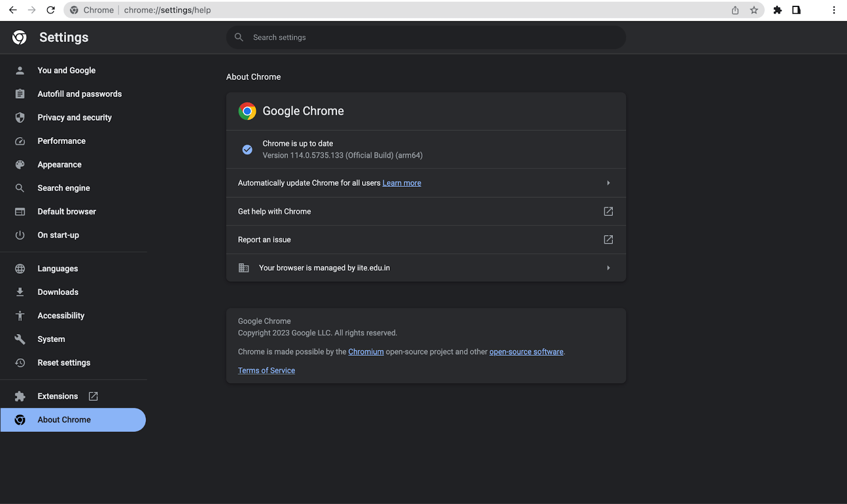Open Privacy and security settings
Image resolution: width=847 pixels, height=504 pixels.
(x=74, y=118)
